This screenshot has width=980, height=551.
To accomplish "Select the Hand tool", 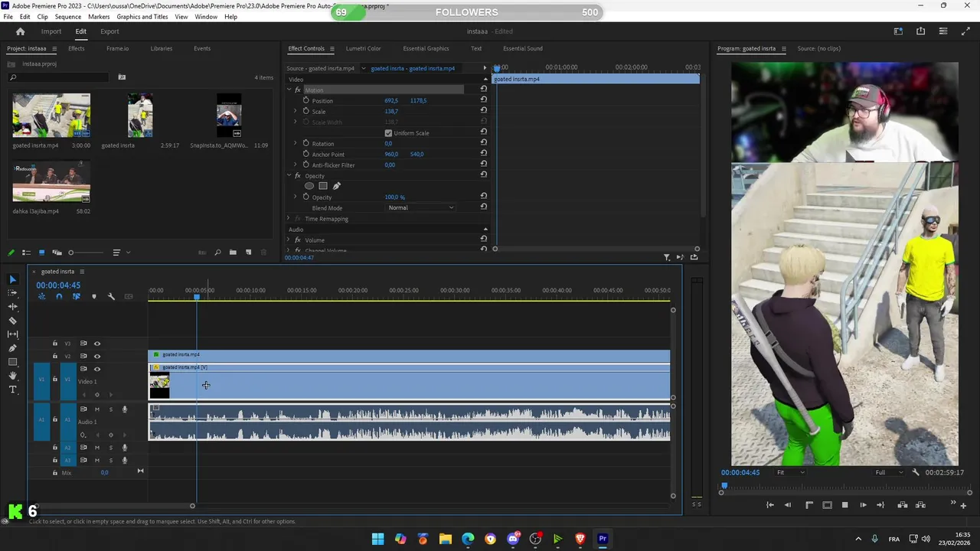I will click(x=12, y=376).
